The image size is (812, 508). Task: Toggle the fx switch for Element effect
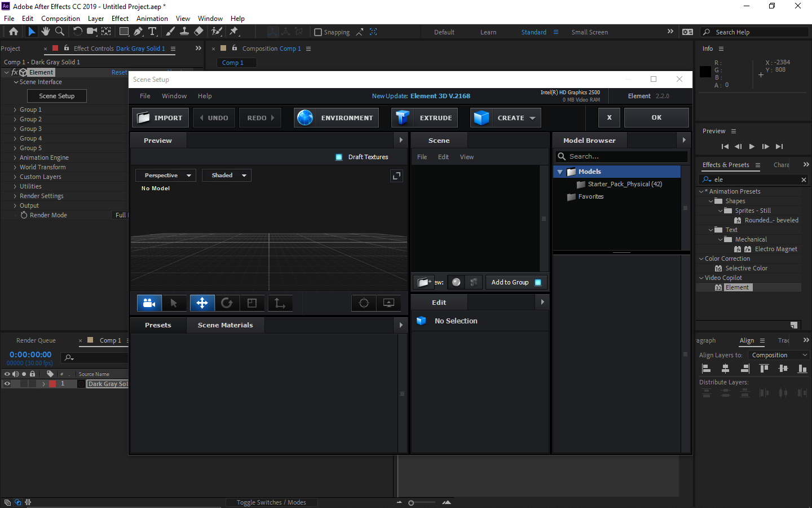click(15, 72)
